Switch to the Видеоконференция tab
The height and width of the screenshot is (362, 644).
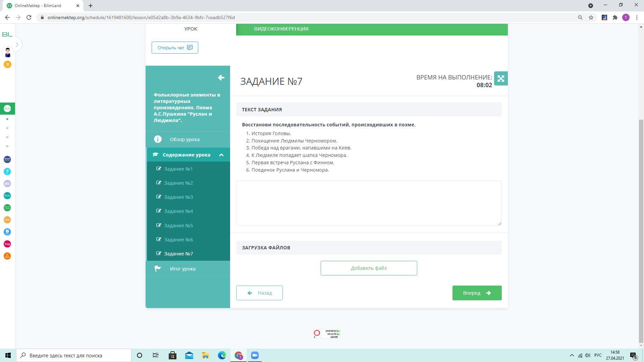[281, 29]
